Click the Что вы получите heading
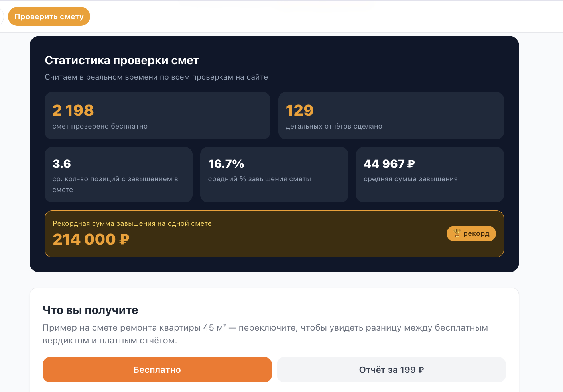Viewport: 563px width, 392px height. [x=91, y=310]
